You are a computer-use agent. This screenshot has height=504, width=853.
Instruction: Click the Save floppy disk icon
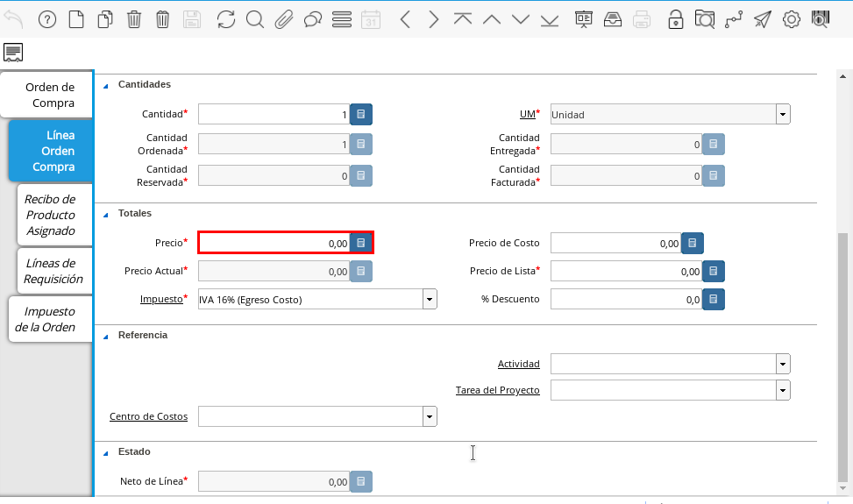pyautogui.click(x=191, y=20)
